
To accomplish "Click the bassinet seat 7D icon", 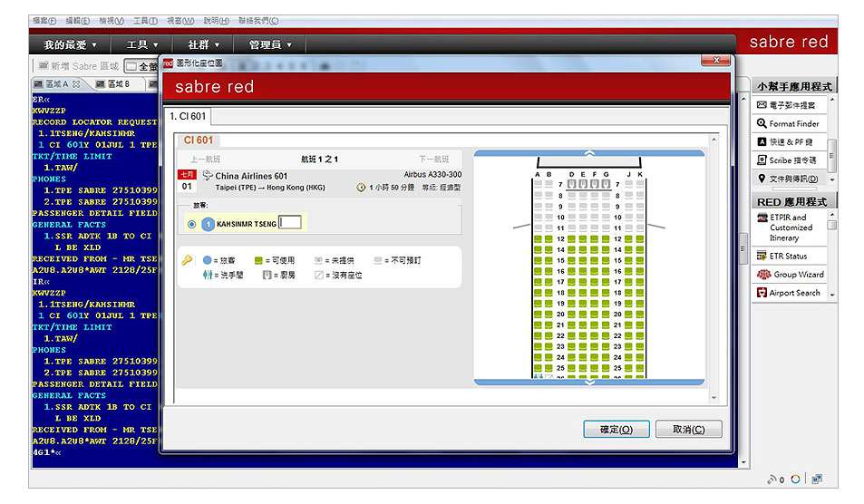I will (571, 184).
